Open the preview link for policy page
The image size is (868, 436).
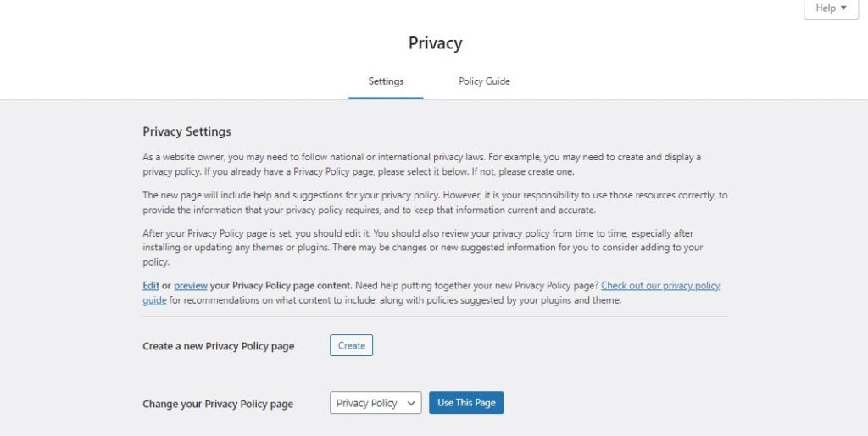point(191,286)
